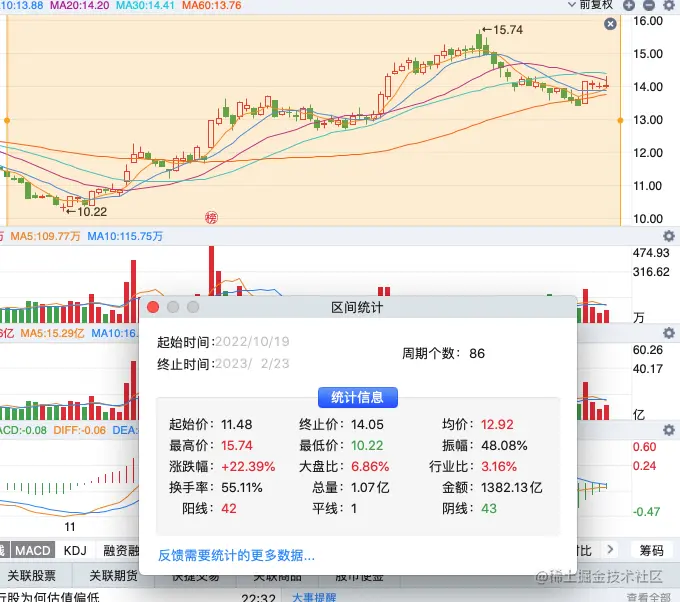
Task: Open the 关联股票 related stocks tab
Action: [32, 576]
